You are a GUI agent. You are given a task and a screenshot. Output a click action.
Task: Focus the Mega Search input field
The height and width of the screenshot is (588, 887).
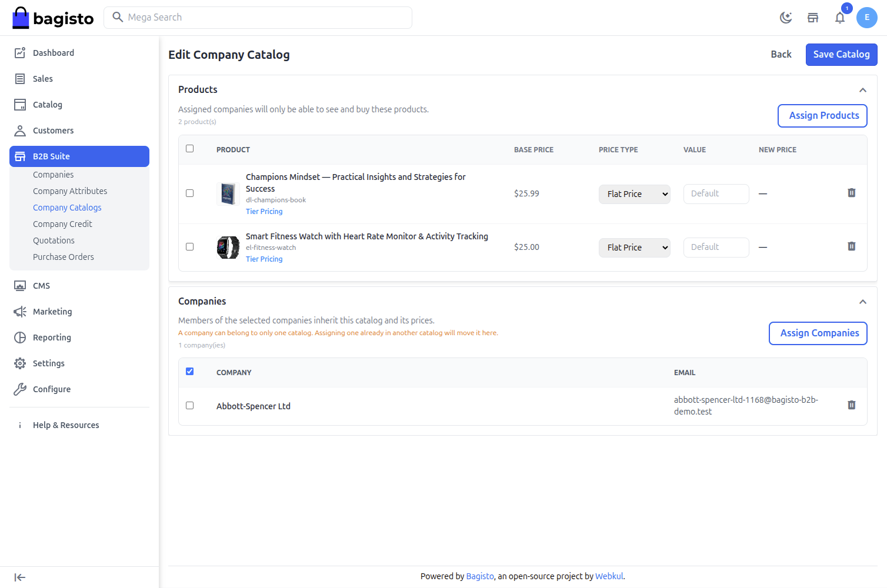[x=258, y=18]
